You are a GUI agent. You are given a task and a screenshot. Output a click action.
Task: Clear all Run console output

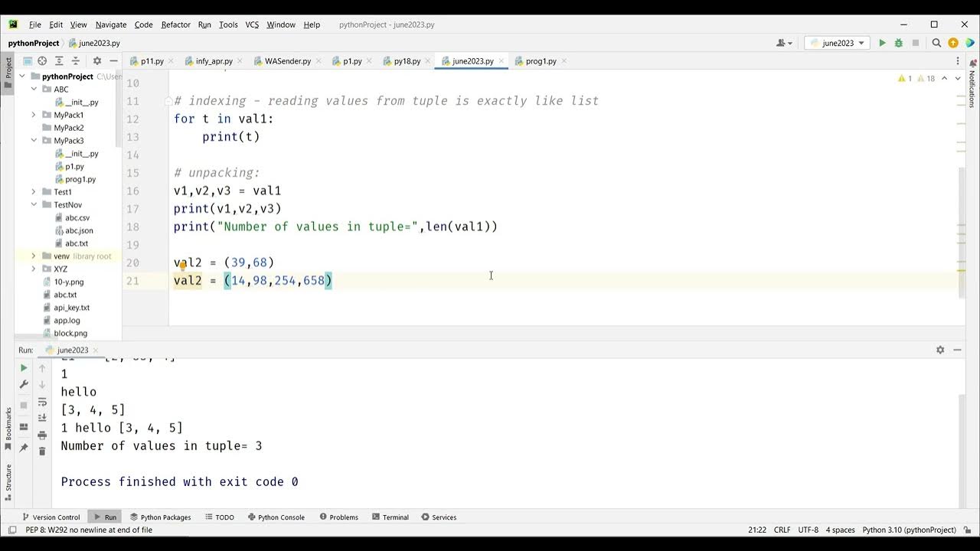point(42,452)
